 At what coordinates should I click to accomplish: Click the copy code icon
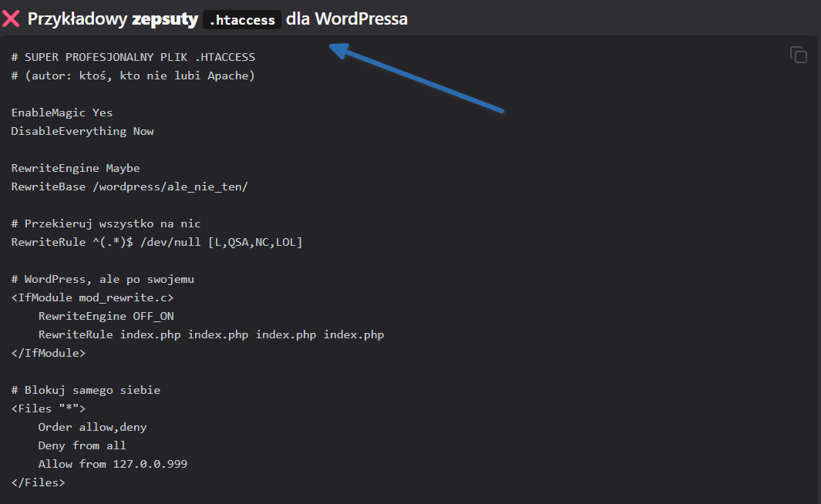(798, 55)
